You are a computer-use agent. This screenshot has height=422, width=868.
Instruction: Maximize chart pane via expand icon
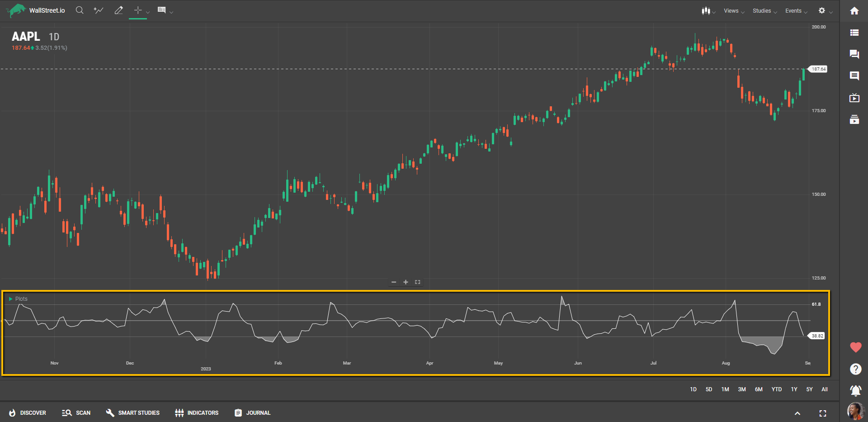[418, 282]
